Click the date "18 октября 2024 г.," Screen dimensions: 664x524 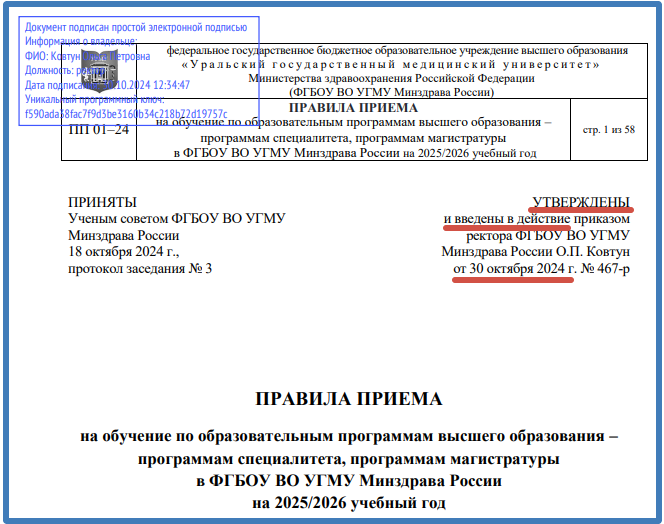(124, 252)
